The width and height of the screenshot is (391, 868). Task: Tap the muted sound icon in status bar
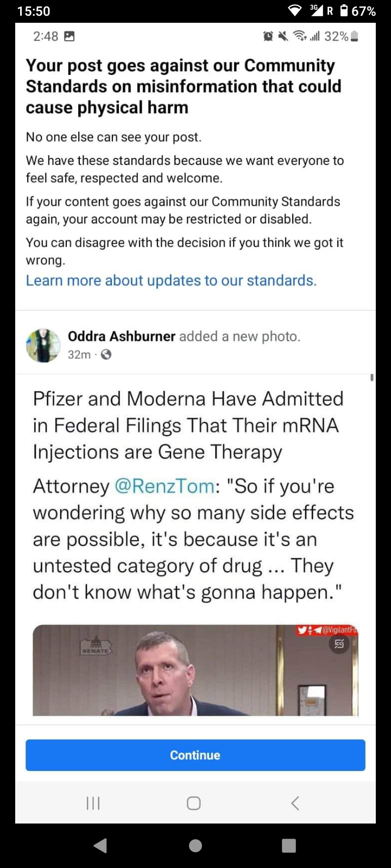(x=283, y=37)
